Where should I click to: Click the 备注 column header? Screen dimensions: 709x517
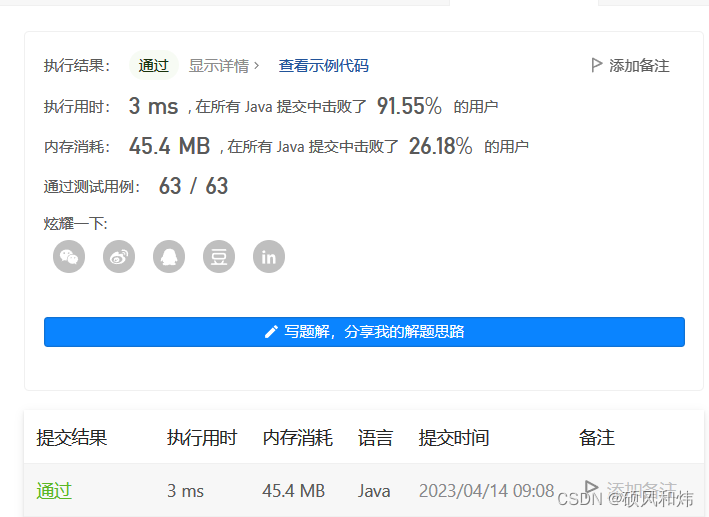pos(596,437)
